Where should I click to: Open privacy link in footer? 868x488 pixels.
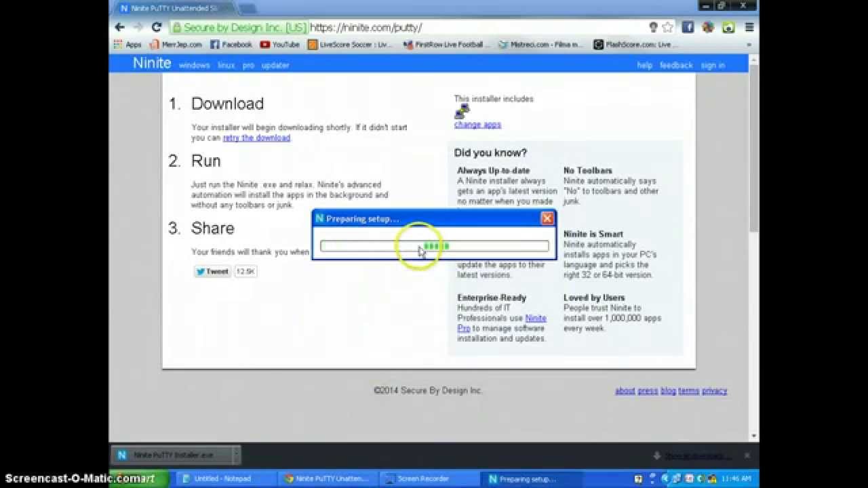[x=714, y=391]
